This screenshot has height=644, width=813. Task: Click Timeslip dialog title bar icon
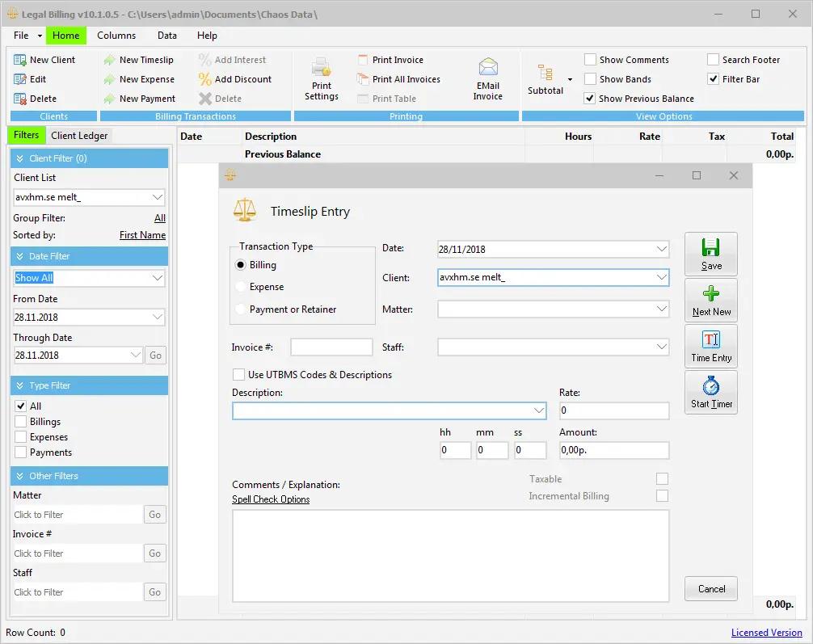click(231, 175)
